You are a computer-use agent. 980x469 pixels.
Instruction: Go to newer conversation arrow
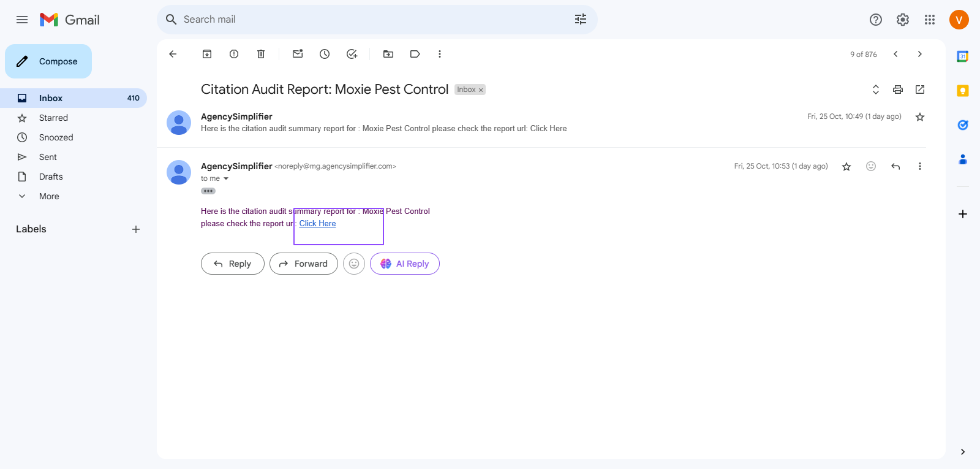[x=895, y=54]
